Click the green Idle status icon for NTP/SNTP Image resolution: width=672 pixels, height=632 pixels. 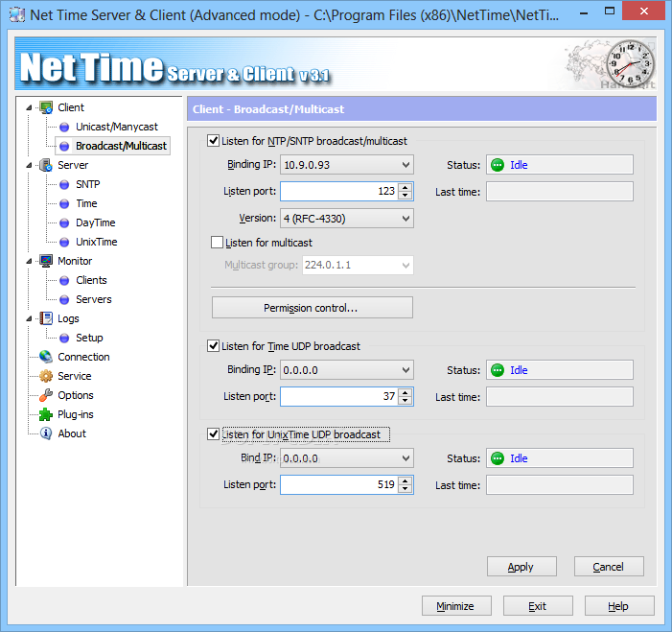[x=498, y=165]
